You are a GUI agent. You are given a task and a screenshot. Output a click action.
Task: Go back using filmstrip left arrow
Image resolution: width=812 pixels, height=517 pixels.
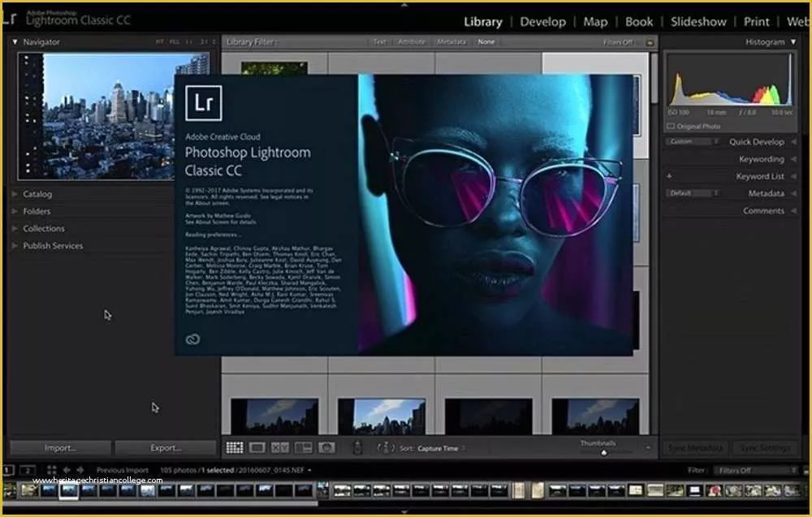(67, 470)
